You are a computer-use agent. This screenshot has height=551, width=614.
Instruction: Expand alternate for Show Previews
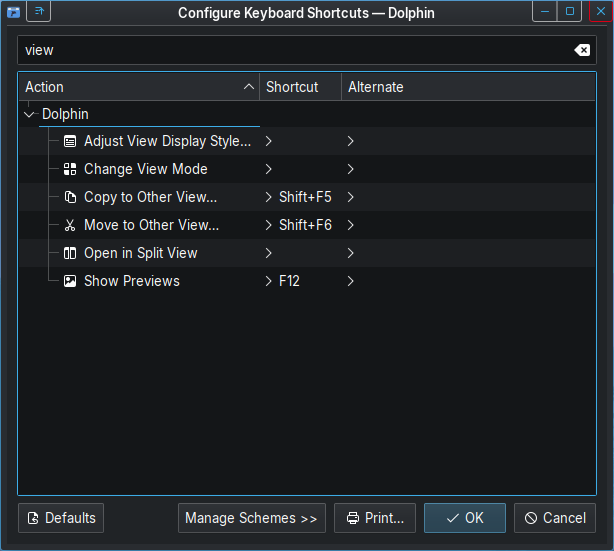(350, 281)
